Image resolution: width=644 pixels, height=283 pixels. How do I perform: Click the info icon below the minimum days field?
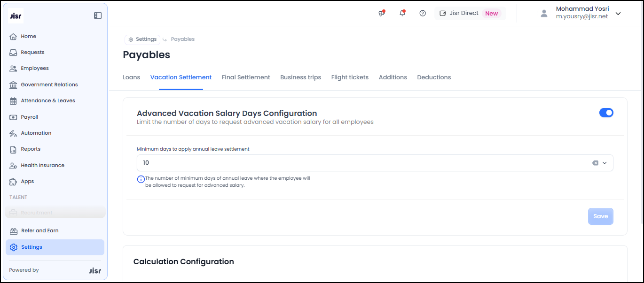(141, 179)
